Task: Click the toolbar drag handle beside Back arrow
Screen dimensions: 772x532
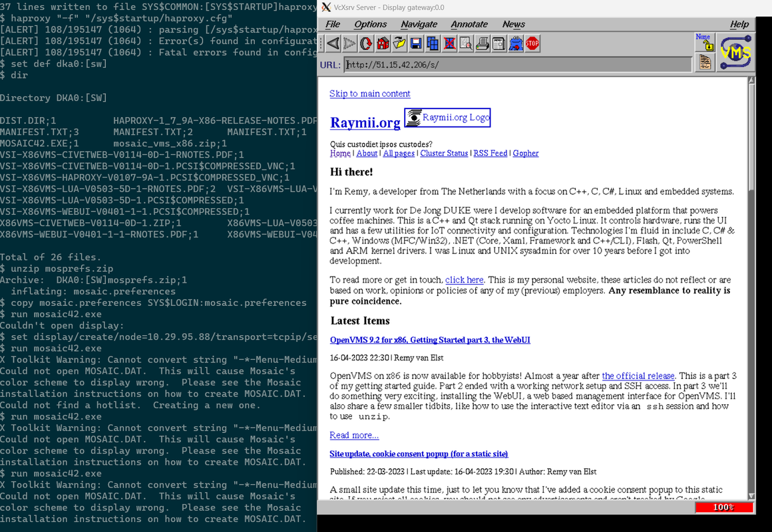Action: tap(321, 44)
